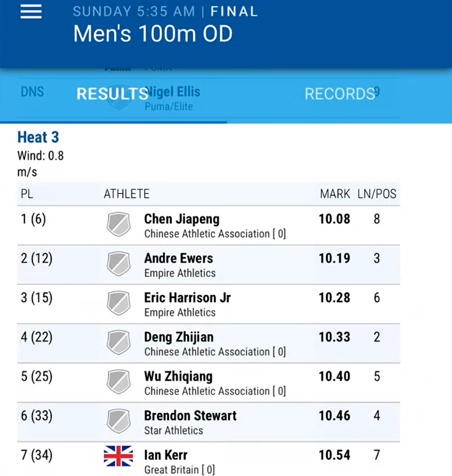452x476 pixels.
Task: Click Deng Zhijian's team shield icon
Action: point(119,342)
